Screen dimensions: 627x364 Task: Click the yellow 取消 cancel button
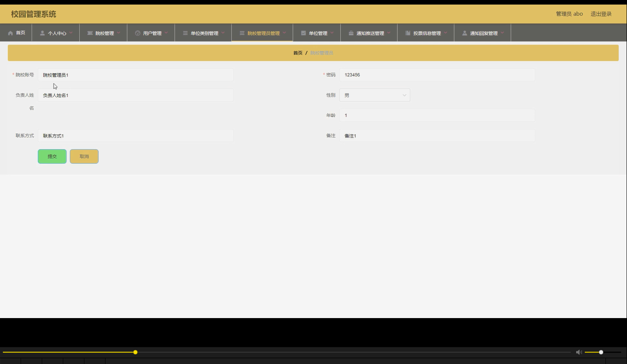pyautogui.click(x=84, y=156)
